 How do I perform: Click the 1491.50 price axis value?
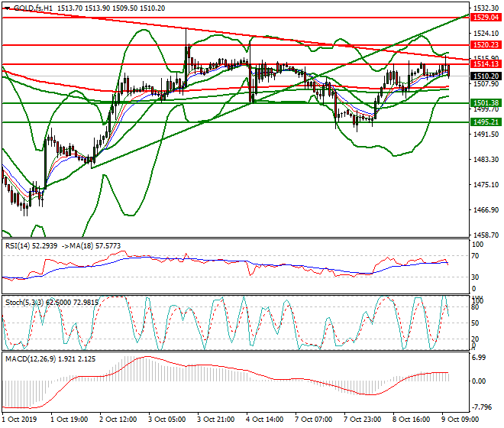(486, 135)
